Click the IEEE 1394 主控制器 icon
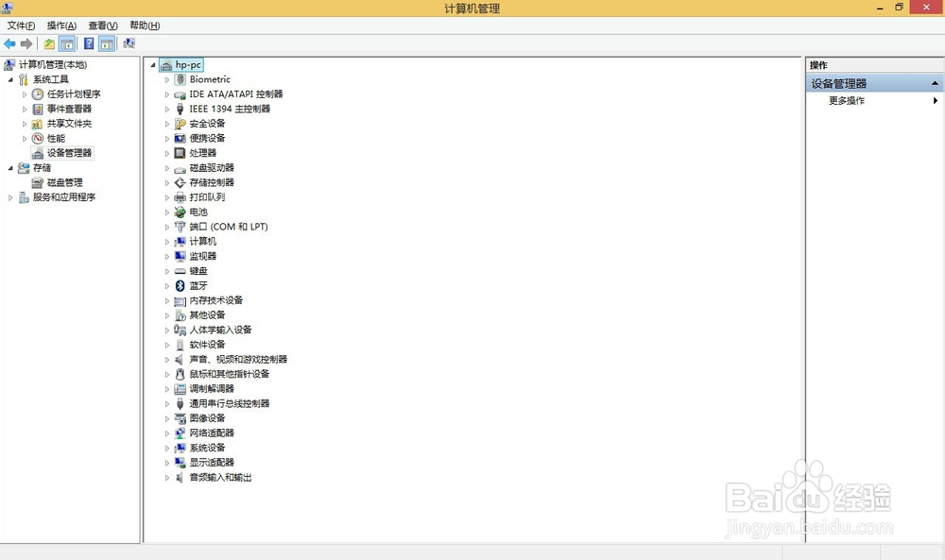Image resolution: width=945 pixels, height=560 pixels. point(180,109)
